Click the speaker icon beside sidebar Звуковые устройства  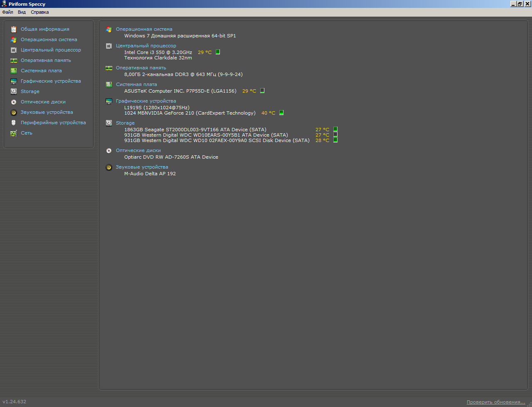click(x=14, y=112)
